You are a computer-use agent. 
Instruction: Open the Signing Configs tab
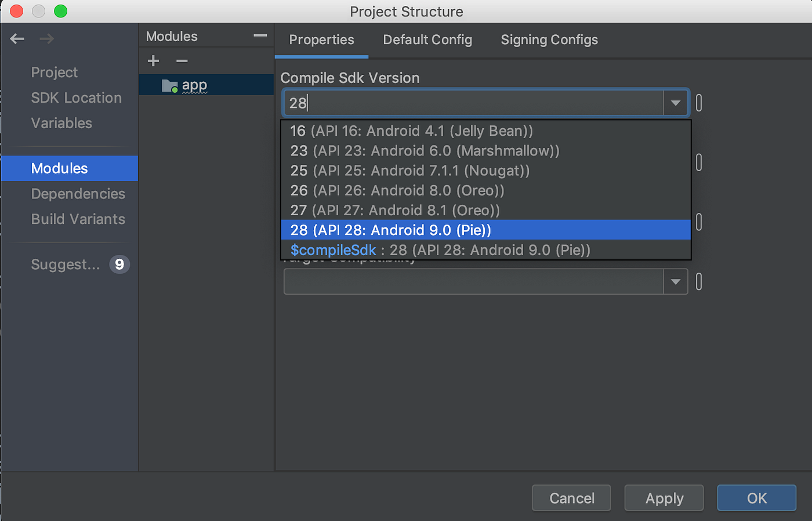(x=549, y=39)
